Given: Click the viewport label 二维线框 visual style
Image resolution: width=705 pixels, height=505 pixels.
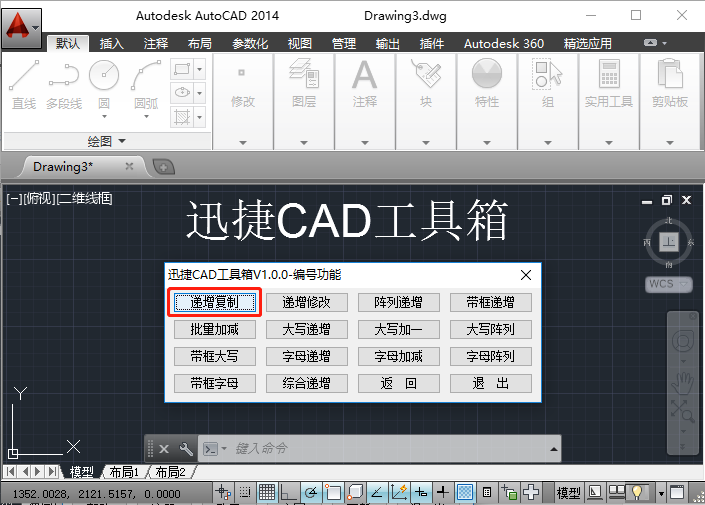Looking at the screenshot, I should pos(85,198).
